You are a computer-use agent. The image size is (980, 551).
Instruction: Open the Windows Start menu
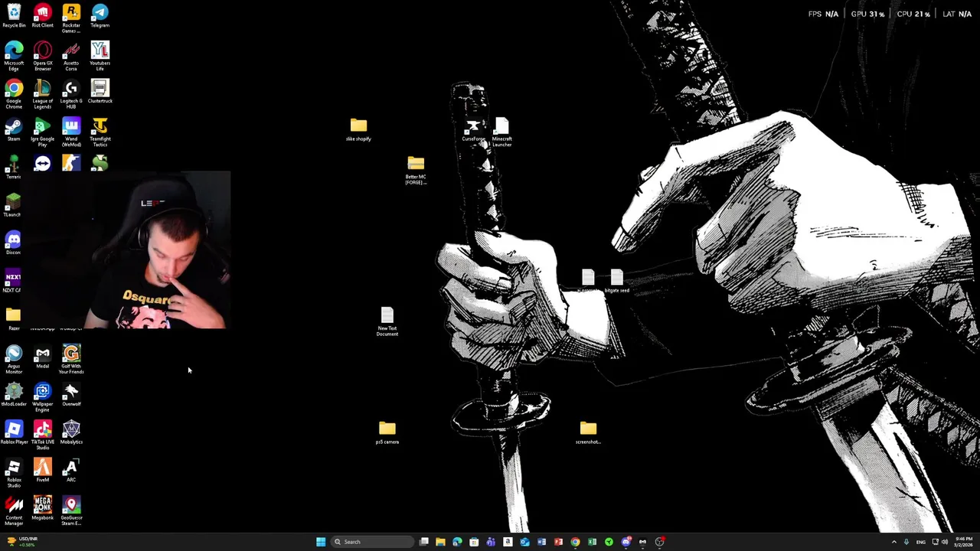[321, 542]
